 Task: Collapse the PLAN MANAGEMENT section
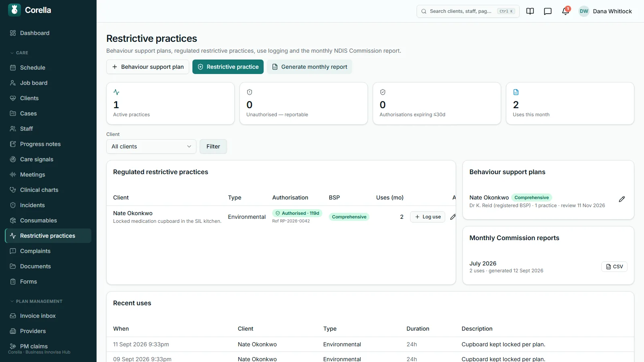coord(36,301)
